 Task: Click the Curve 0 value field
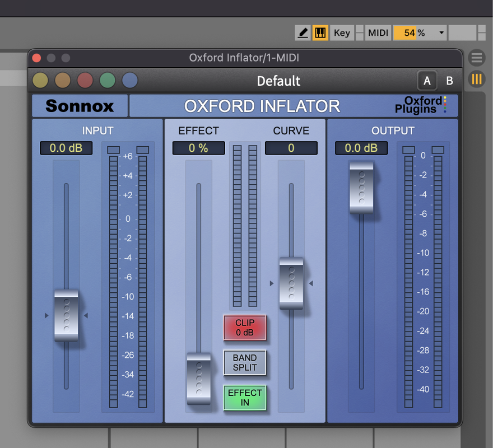[x=291, y=148]
